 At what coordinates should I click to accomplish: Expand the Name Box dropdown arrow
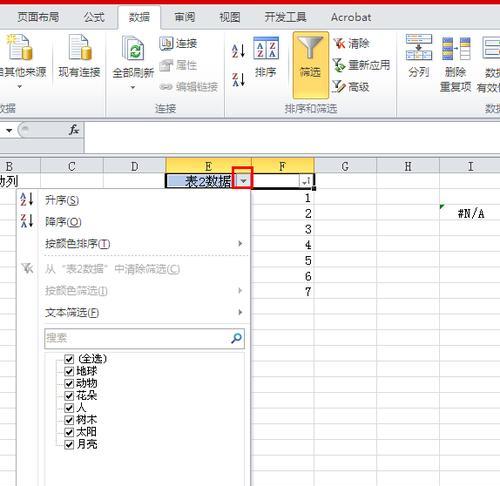(x=9, y=130)
